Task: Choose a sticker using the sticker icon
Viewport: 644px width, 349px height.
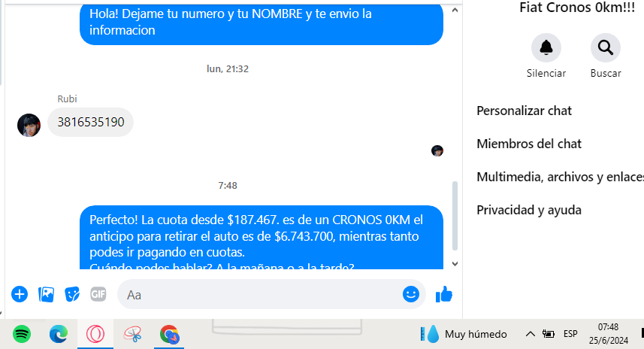Action: pos(72,294)
